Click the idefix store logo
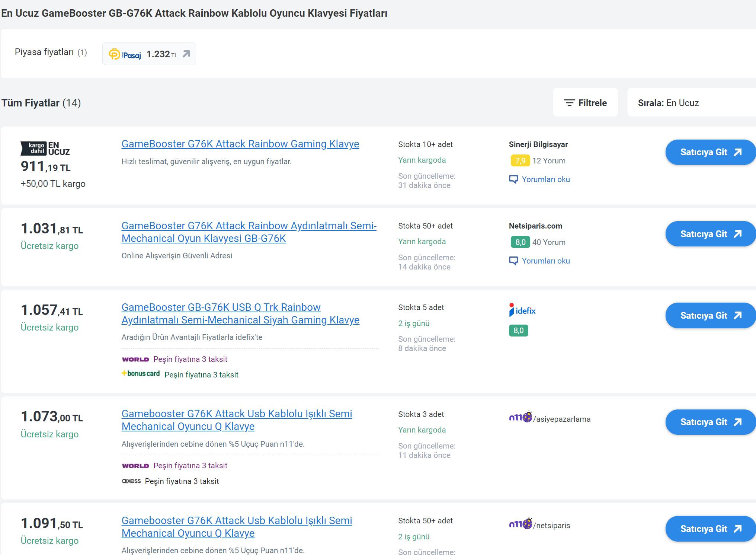The height and width of the screenshot is (555, 756). [x=522, y=310]
